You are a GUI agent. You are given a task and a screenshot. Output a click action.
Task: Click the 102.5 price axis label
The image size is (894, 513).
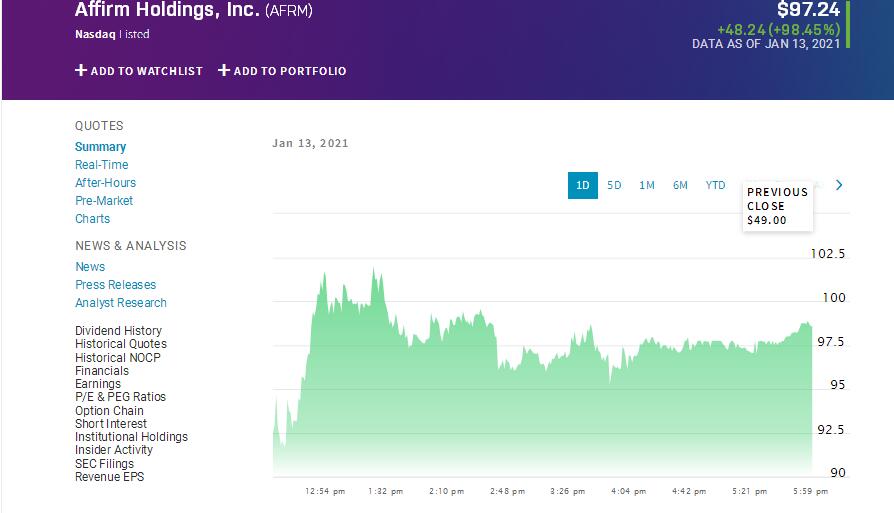pyautogui.click(x=828, y=254)
